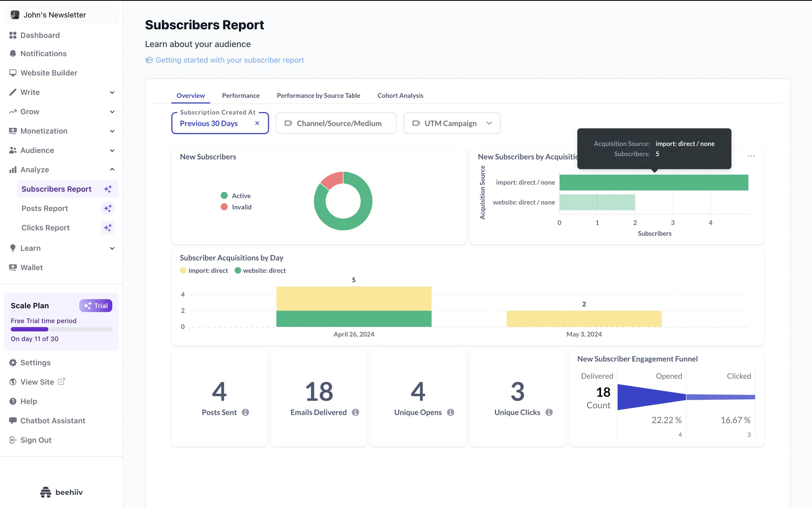Click the Unique Clicks info icon
The width and height of the screenshot is (812, 508).
click(549, 412)
